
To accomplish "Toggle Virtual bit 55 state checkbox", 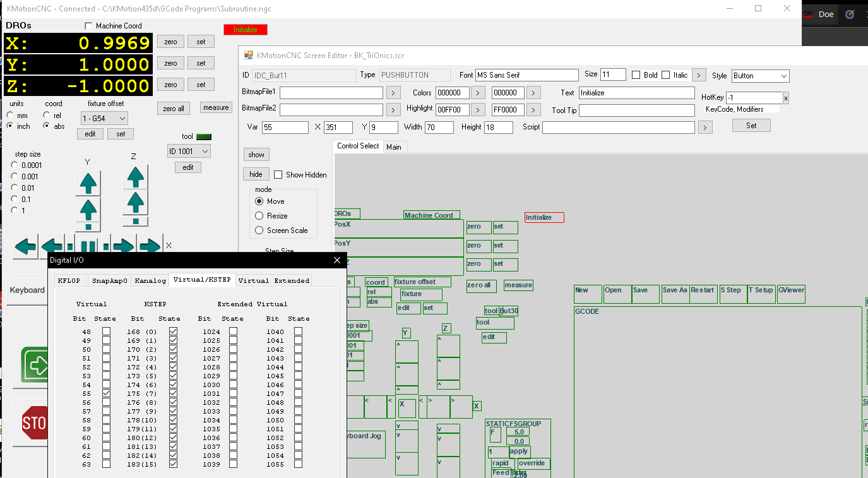I will [106, 393].
